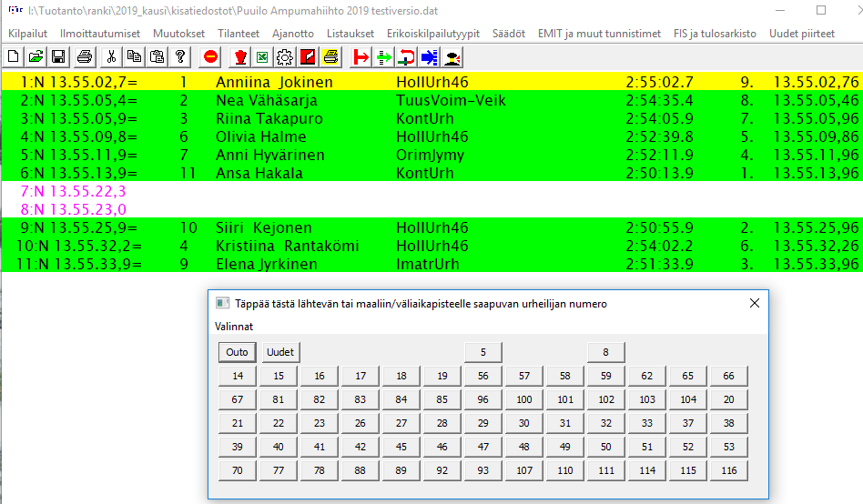Image resolution: width=863 pixels, height=504 pixels.
Task: Open the Kilpailut menu
Action: point(26,34)
